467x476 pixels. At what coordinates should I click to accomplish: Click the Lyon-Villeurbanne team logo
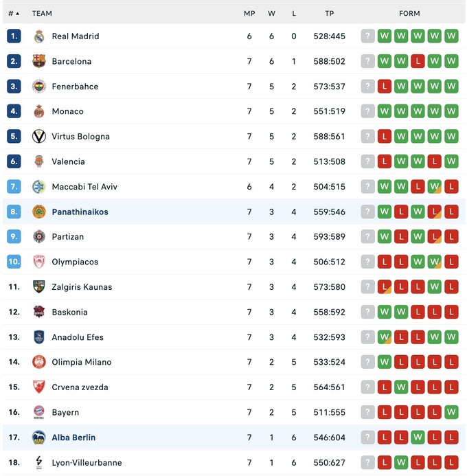pyautogui.click(x=39, y=463)
